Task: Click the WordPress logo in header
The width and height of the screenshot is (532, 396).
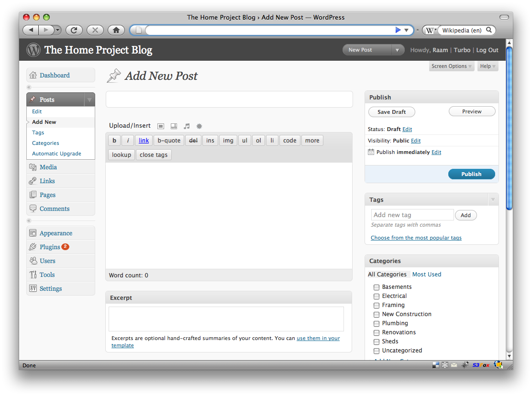Action: tap(33, 50)
